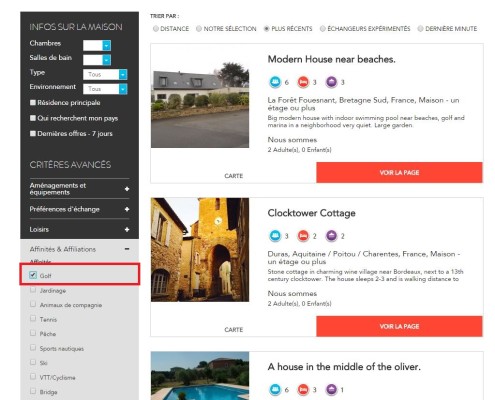Select the Distance sort option
Image resolution: width=495 pixels, height=400 pixels.
tap(156, 29)
